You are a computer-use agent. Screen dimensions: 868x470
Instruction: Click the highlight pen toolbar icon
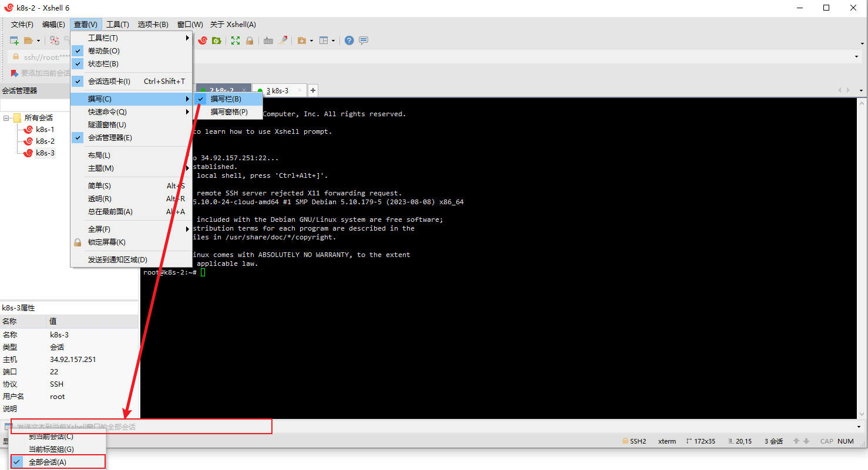pos(283,40)
